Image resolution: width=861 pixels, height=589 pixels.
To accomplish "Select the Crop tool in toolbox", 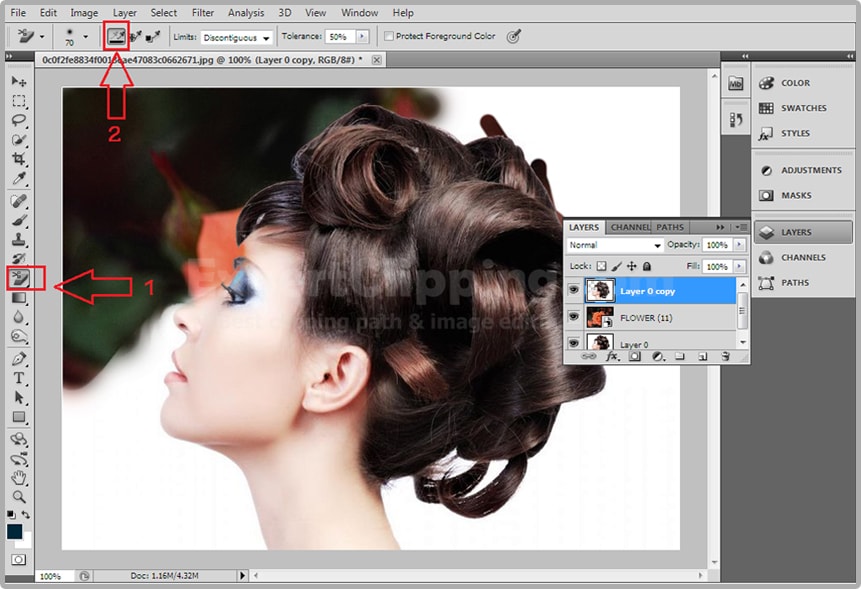I will [x=19, y=160].
